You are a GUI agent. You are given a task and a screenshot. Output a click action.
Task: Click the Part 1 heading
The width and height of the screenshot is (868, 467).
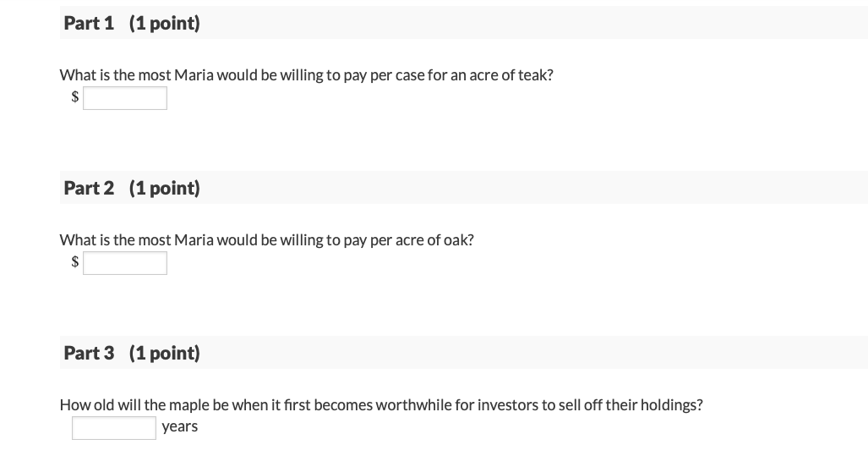point(89,23)
